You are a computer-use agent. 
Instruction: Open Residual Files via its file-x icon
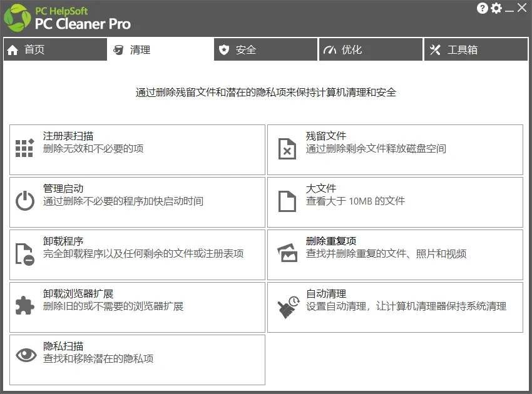pos(287,149)
